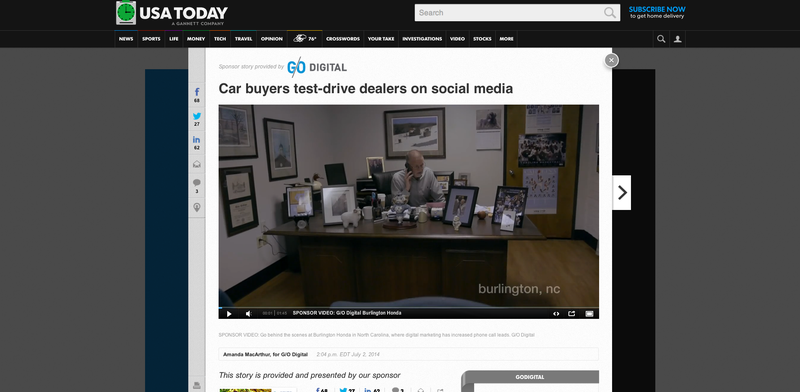Click the magnifier icon in the search box
The image size is (800, 392).
click(x=610, y=13)
